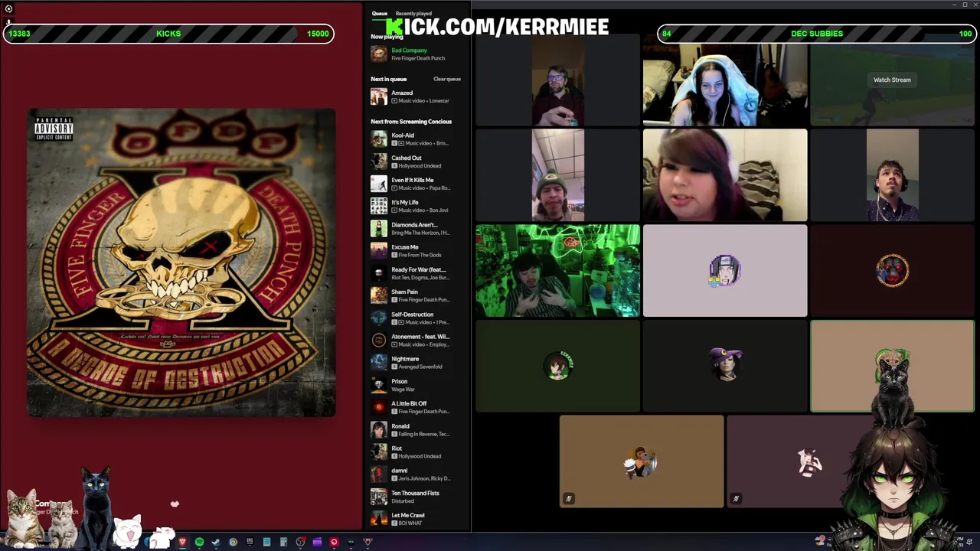
Task: Open Brave browser from the taskbar
Action: (x=182, y=543)
